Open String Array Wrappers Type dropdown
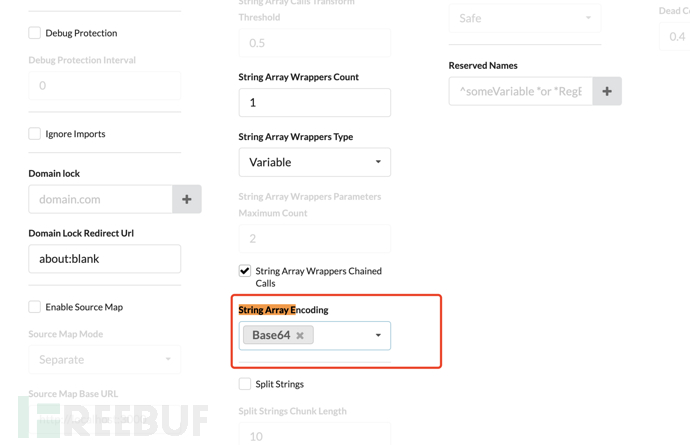 point(314,162)
